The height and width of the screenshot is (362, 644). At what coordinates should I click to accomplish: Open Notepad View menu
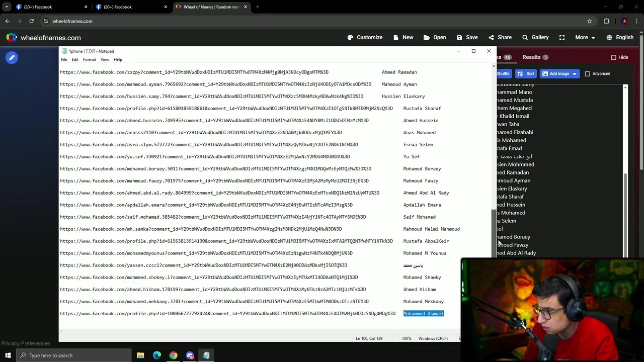pyautogui.click(x=105, y=59)
